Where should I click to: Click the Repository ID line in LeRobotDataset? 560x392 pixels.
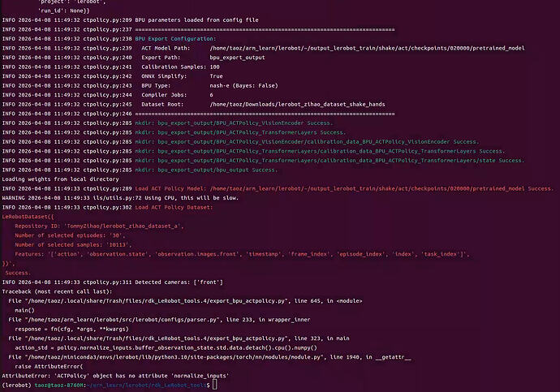coord(99,226)
